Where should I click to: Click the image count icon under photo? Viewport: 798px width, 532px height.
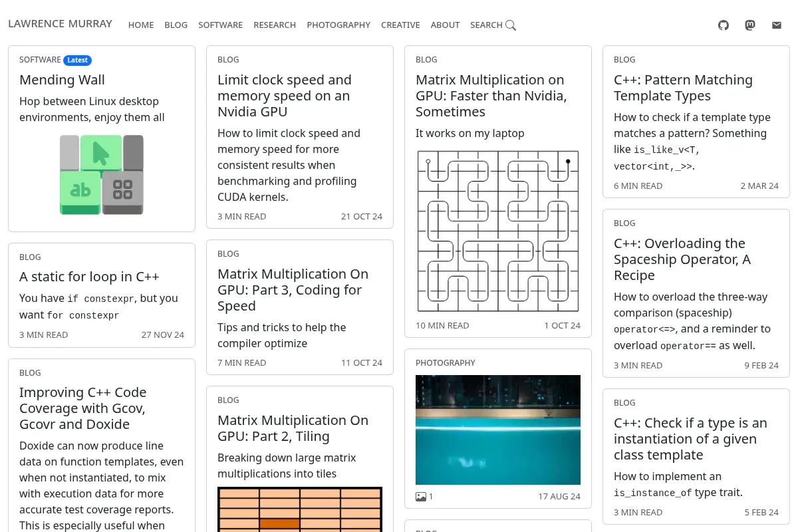[420, 496]
